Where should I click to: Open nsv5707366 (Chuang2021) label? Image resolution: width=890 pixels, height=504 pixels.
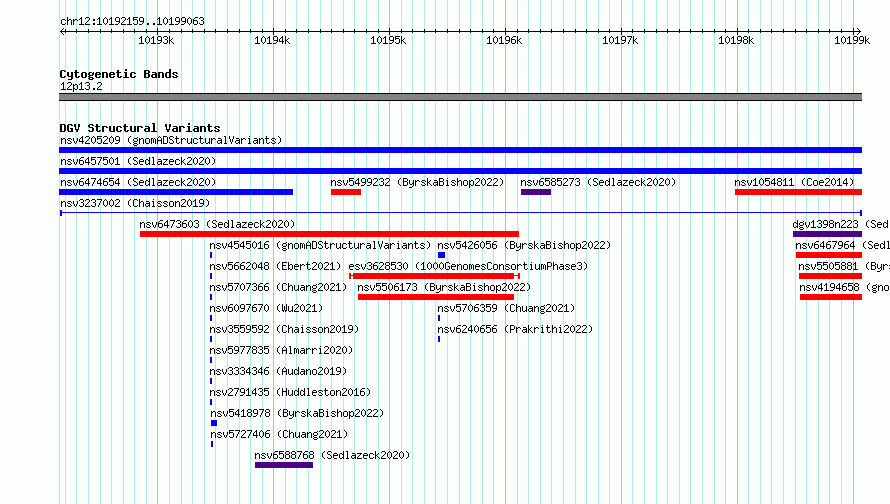(278, 287)
